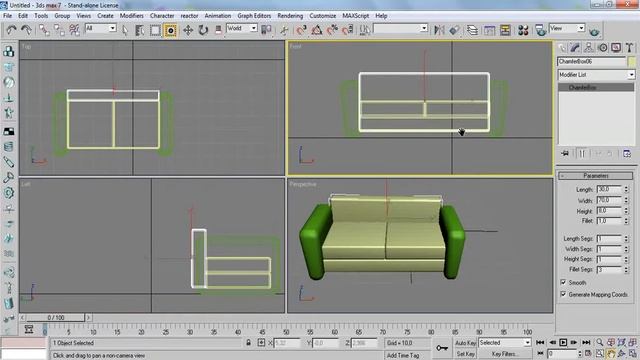Screen dimensions: 640x360
Task: Click the Set Keys large key button
Action: pos(442,348)
